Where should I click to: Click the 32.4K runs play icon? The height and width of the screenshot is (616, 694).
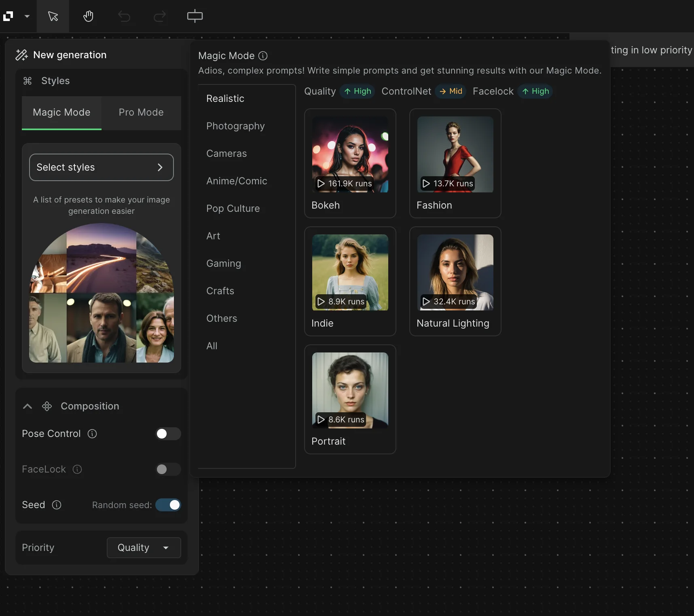(x=426, y=302)
